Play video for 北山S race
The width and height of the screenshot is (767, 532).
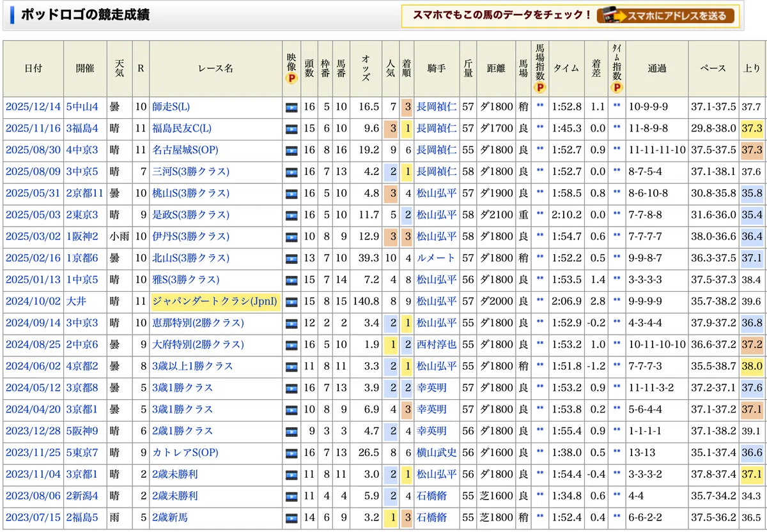pyautogui.click(x=291, y=259)
